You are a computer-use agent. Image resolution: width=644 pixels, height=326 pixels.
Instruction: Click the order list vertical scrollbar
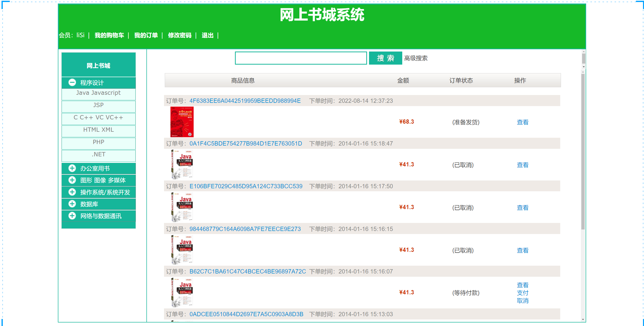click(583, 152)
